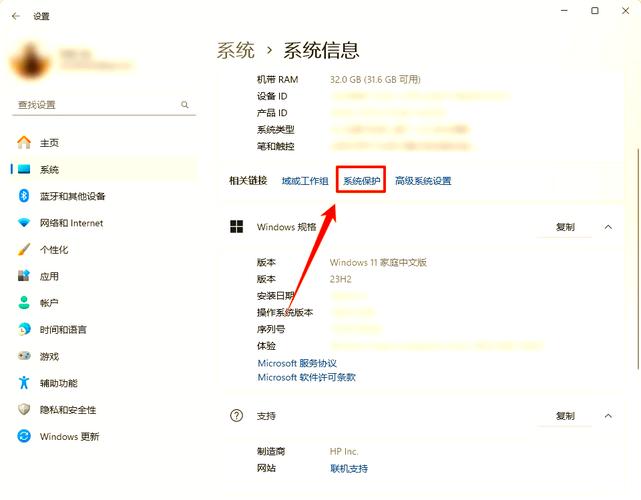Collapse the Windows 规格 section chevron
Image resolution: width=641 pixels, height=500 pixels.
608,227
